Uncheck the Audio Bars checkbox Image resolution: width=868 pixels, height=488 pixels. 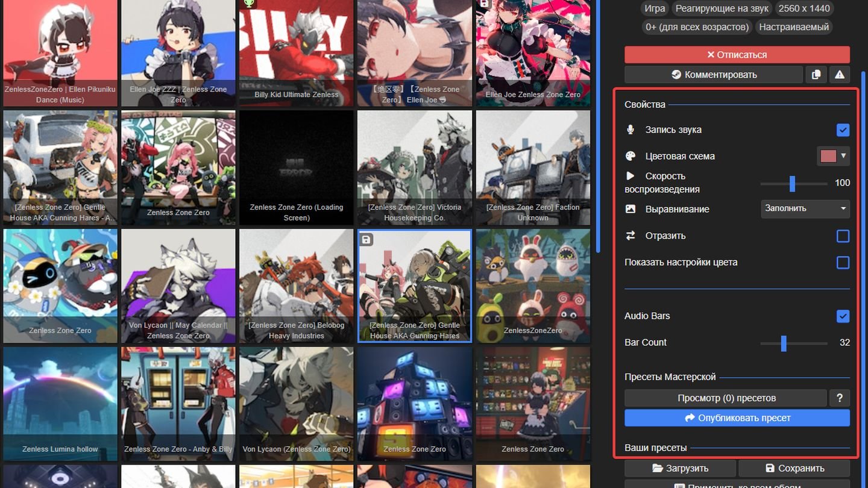pyautogui.click(x=843, y=316)
